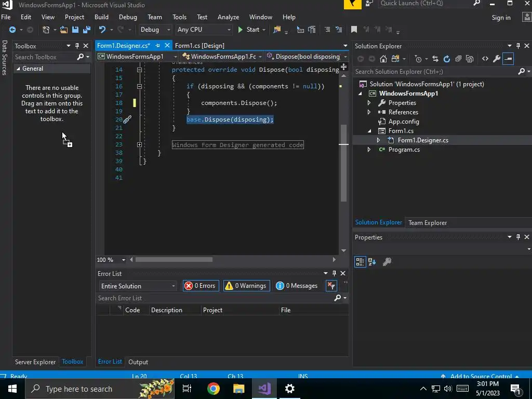Pin the Form1.Designer.cs tab
Image resolution: width=532 pixels, height=399 pixels.
coord(157,46)
